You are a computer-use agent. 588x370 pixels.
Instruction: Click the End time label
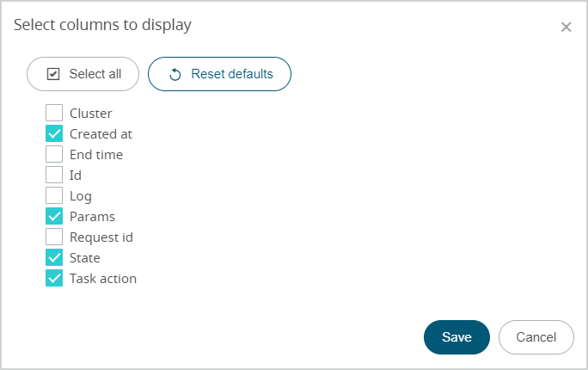tap(96, 155)
